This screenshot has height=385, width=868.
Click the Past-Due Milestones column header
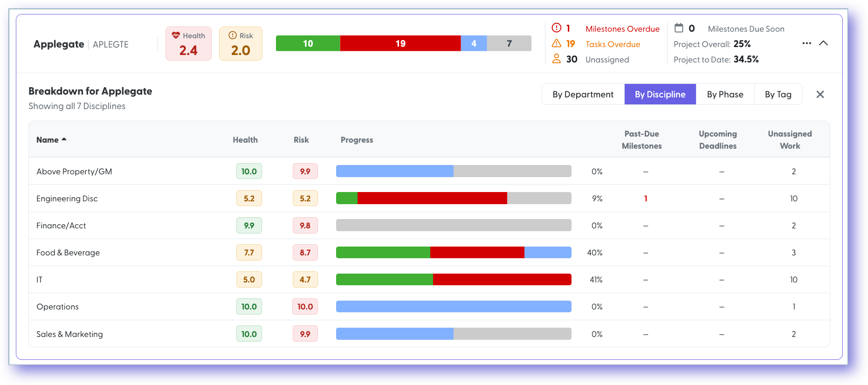coord(642,140)
